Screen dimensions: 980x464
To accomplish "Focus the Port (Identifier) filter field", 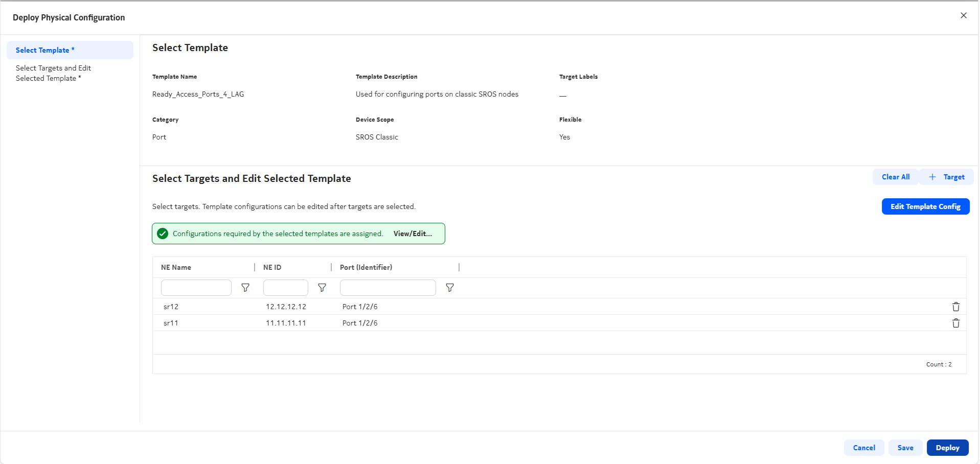I will click(388, 288).
